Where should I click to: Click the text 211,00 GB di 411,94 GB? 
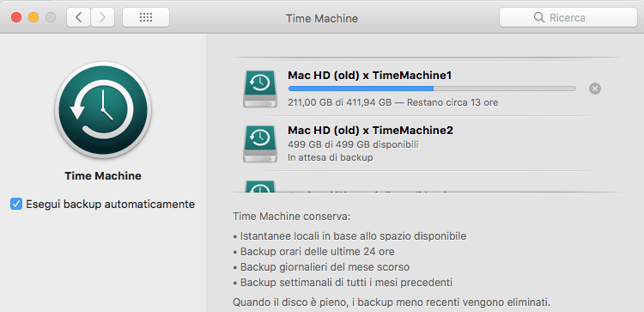(x=340, y=102)
